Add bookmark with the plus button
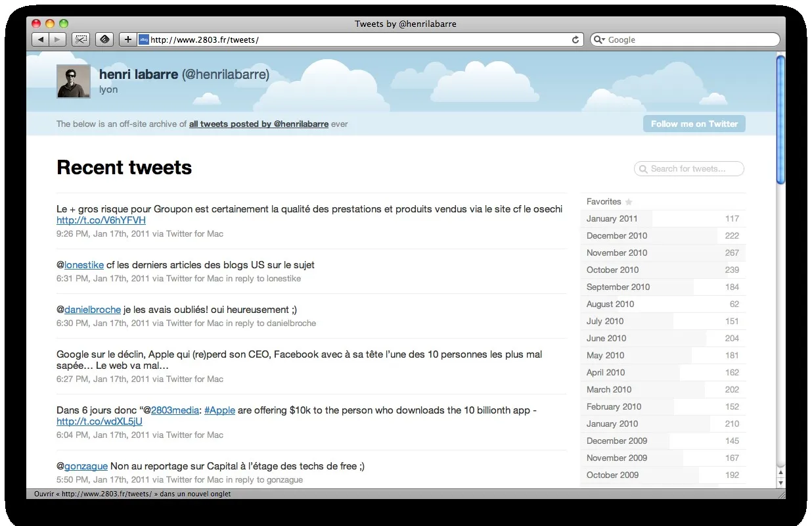Screen dimensions: 812x526 (127, 39)
